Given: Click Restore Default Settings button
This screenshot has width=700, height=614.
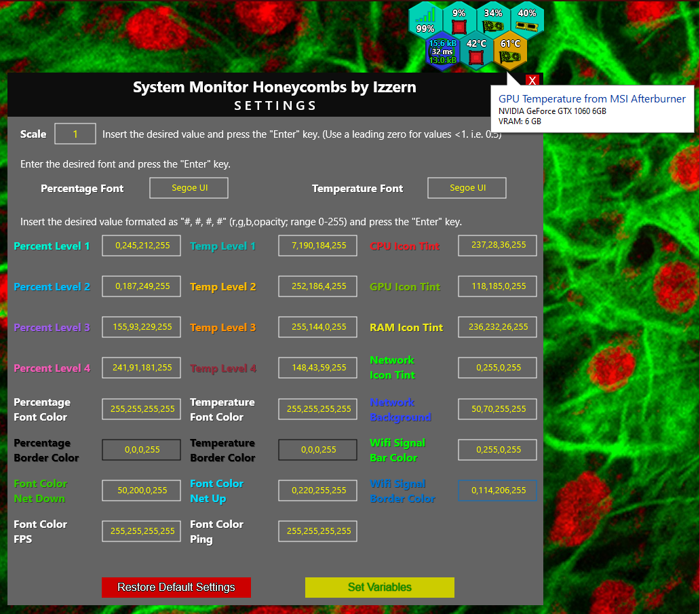Looking at the screenshot, I should [176, 588].
